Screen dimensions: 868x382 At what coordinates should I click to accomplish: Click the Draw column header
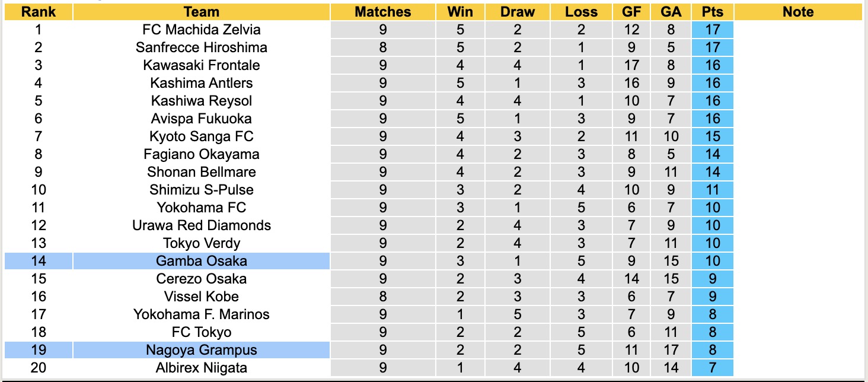(517, 12)
